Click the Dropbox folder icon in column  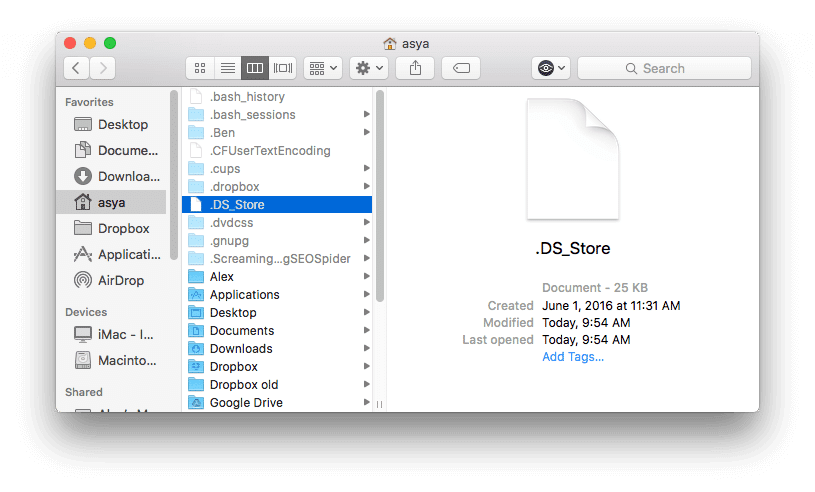[x=196, y=367]
